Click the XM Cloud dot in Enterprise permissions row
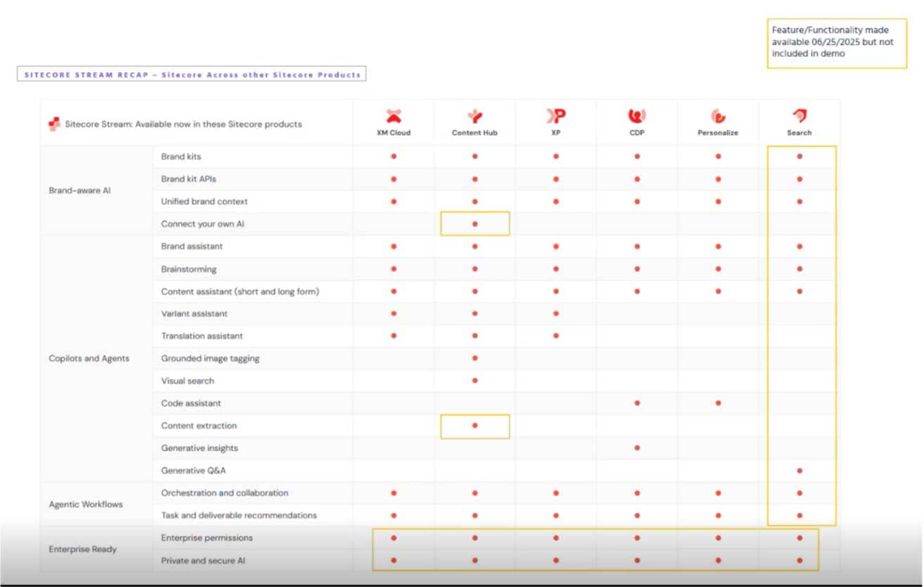 394,538
